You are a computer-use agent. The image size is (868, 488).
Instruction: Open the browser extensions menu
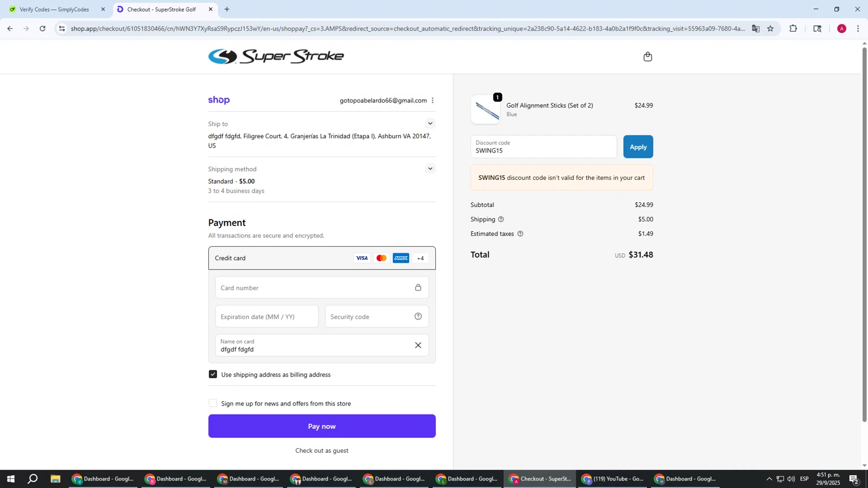(x=793, y=28)
